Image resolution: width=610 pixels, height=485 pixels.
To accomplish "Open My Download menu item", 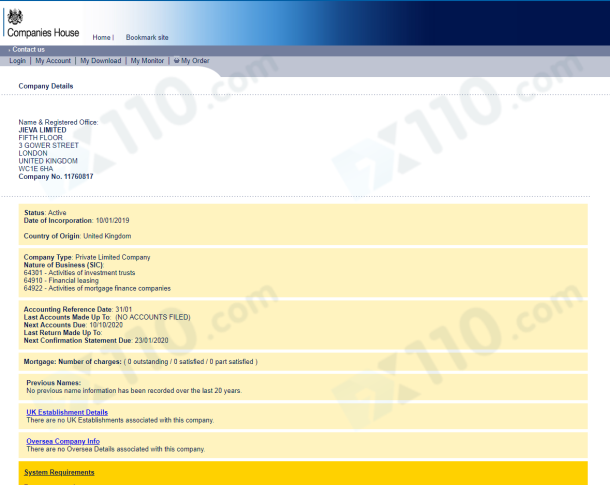I will tap(101, 61).
